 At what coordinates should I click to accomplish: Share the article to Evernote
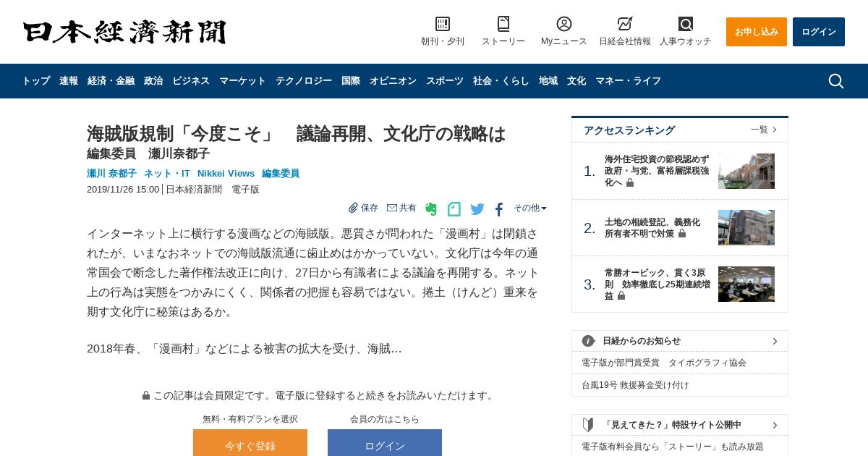pyautogui.click(x=431, y=209)
